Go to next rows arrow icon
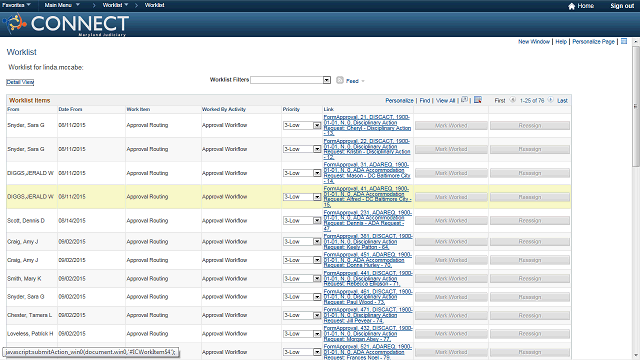Viewport: 640px width, 360px height. (550, 100)
